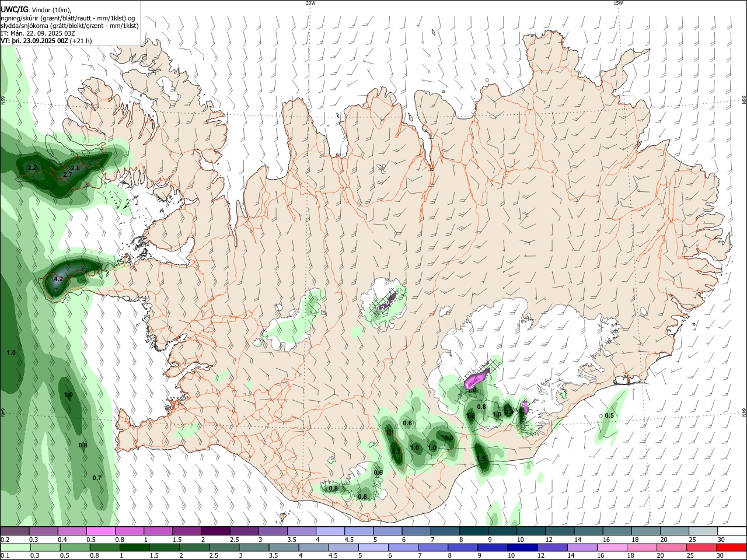Click the '64N' latitude label on the right edge
Viewport: 747px width, 560px height.
[744, 412]
